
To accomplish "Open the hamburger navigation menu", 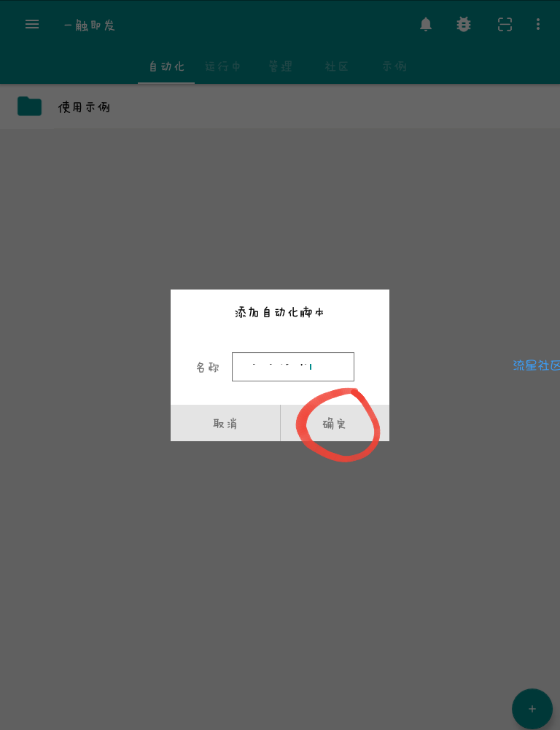I will pyautogui.click(x=31, y=24).
